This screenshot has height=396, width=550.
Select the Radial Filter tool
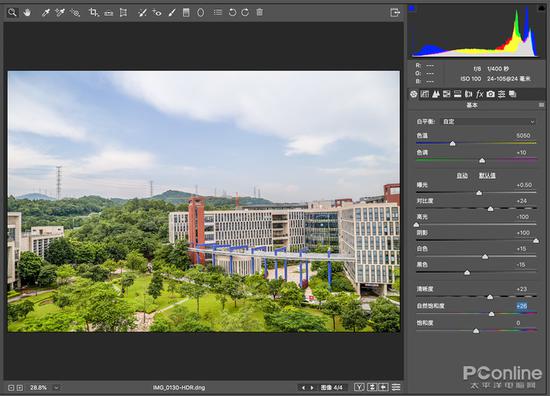pos(201,13)
